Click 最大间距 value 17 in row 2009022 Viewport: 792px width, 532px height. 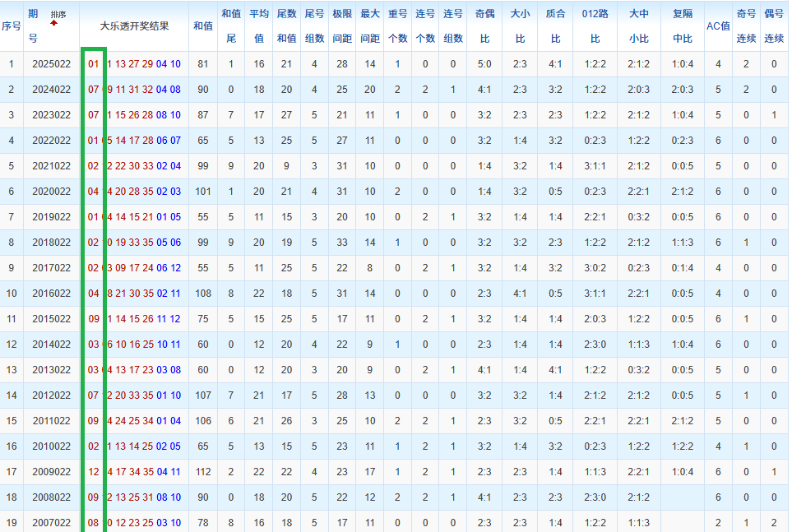[x=370, y=472]
